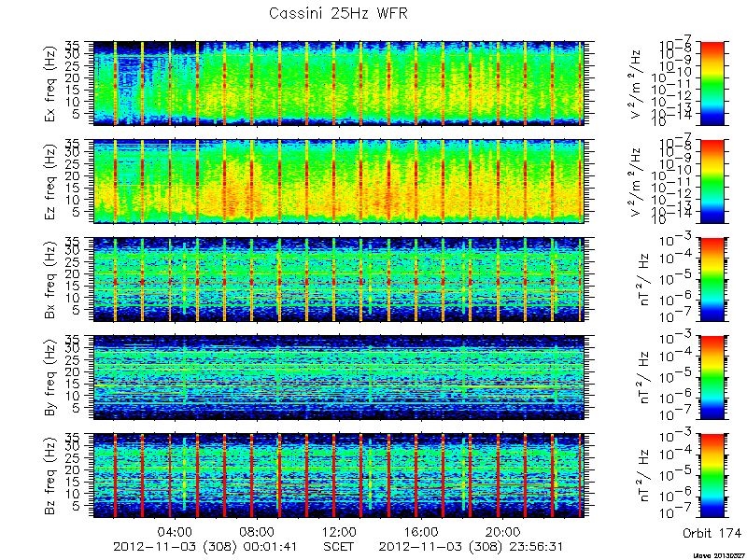The width and height of the screenshot is (747, 560).
Task: Click inside the Ez spectrogram panel
Action: [x=338, y=181]
